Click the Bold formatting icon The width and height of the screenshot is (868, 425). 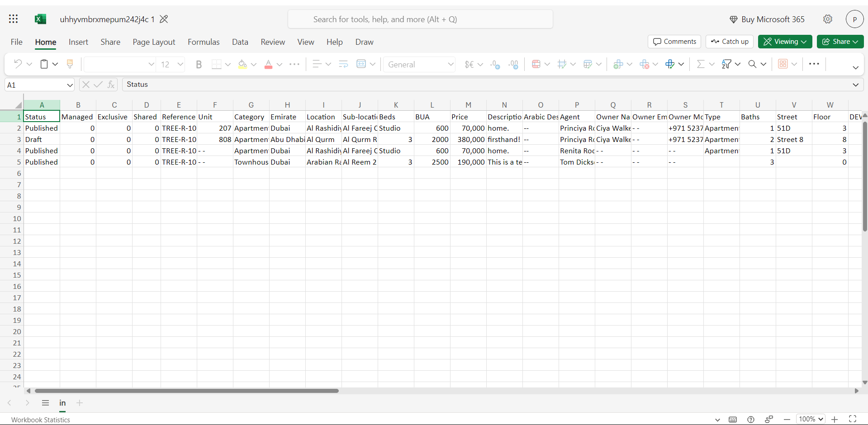click(199, 64)
